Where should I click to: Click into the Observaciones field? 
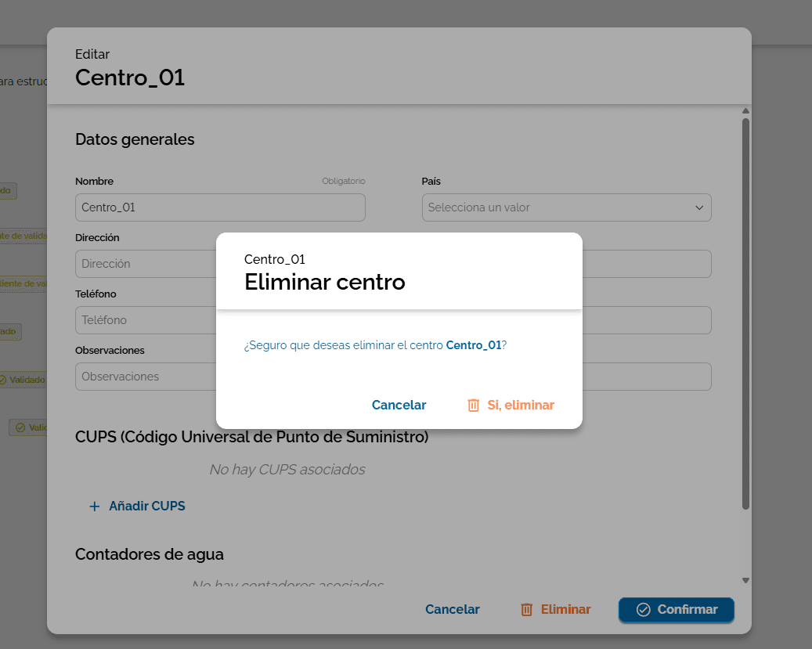146,377
